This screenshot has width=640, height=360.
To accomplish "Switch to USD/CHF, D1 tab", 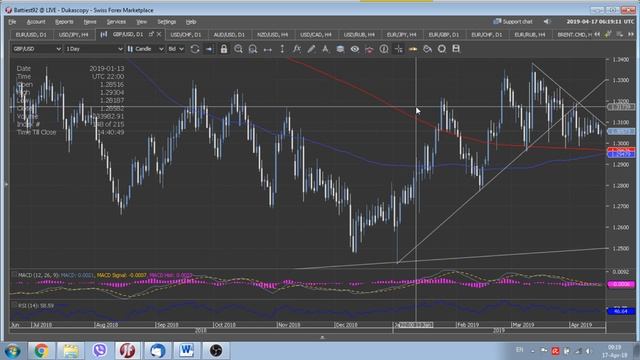I will [186, 35].
